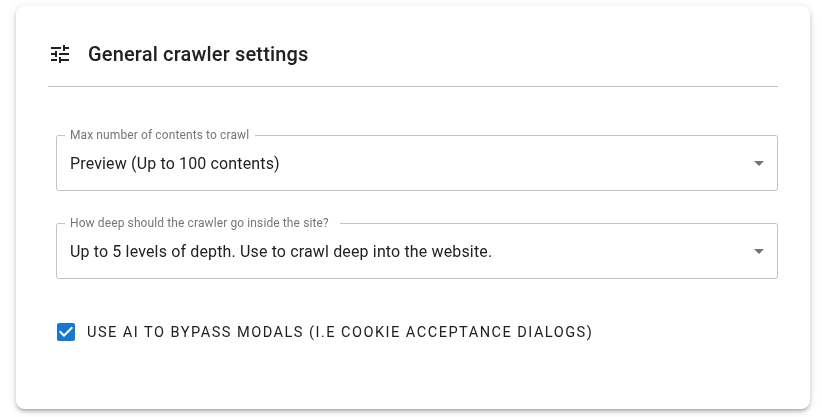822x417 pixels.
Task: Open the Max number of contents dropdown
Action: coord(417,163)
